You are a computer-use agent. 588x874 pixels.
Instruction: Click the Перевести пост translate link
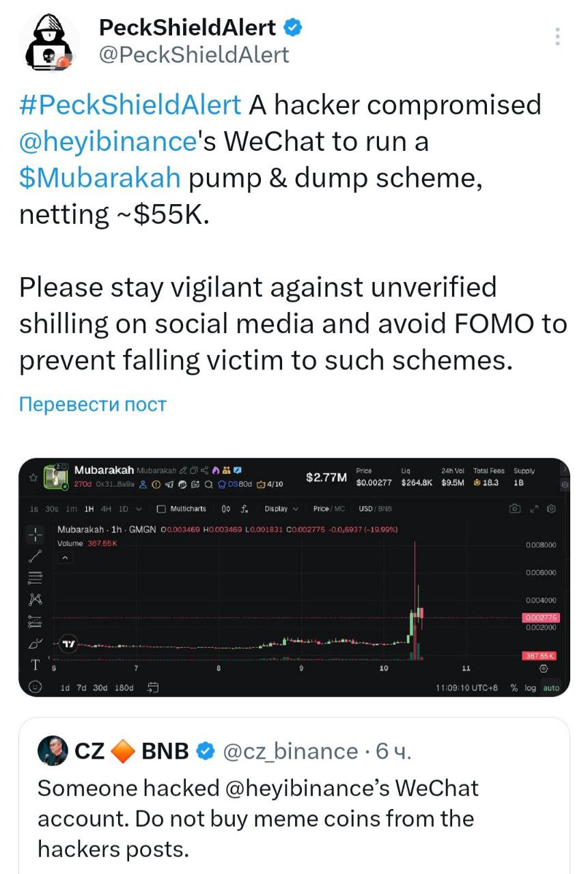(93, 404)
